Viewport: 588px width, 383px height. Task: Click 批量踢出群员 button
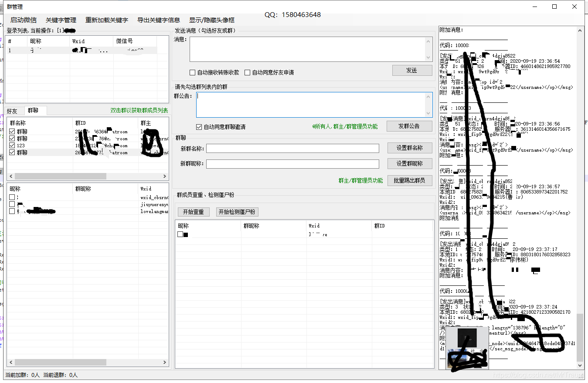pos(410,180)
